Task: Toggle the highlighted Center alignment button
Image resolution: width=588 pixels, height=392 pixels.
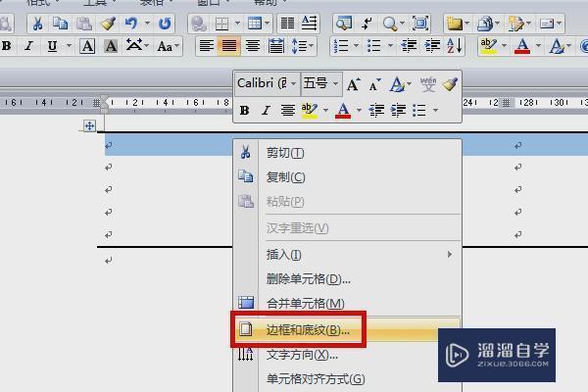Action: 229,46
